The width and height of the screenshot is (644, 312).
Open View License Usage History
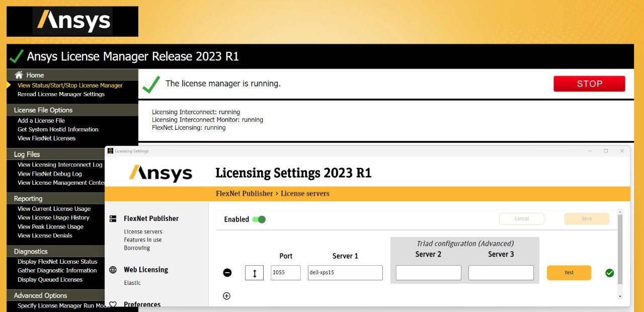(53, 217)
